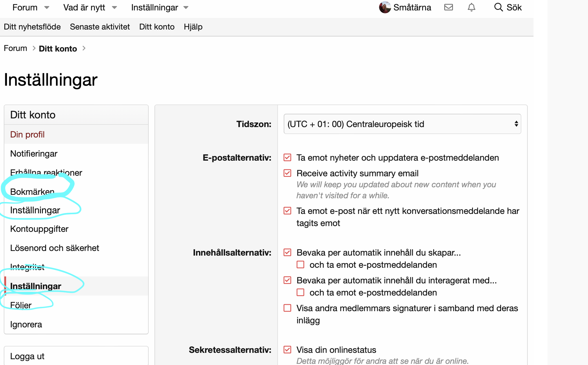Go to Lösenord och säkerhet
The width and height of the screenshot is (588, 365).
coord(54,248)
